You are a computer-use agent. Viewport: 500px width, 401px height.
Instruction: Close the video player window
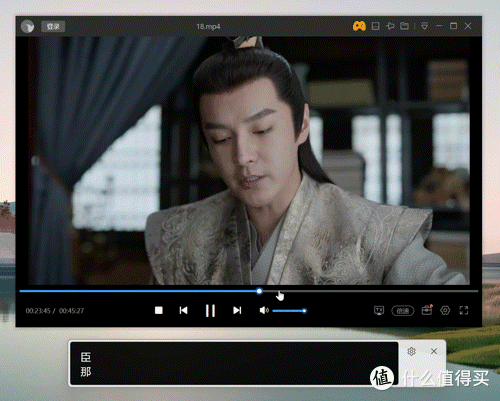(x=468, y=26)
